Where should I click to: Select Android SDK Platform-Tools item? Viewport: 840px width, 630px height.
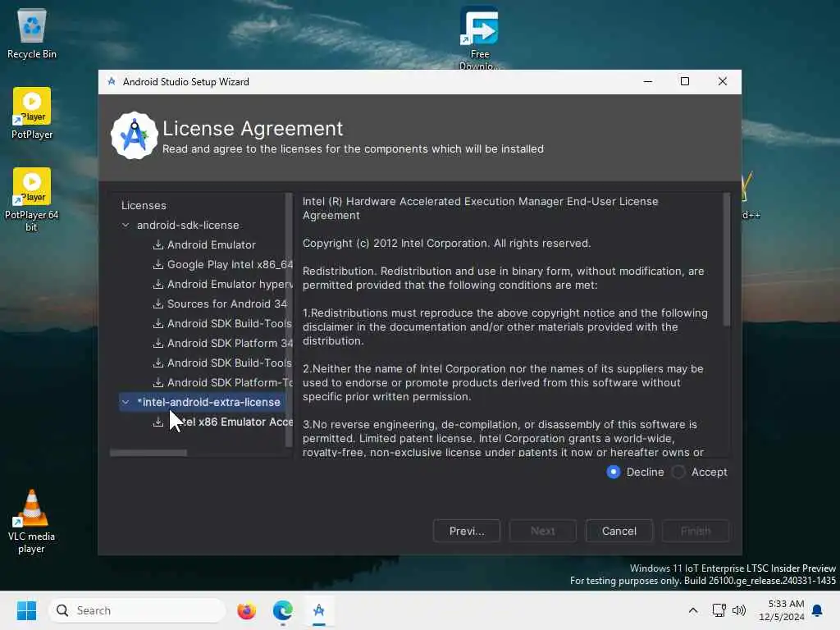coord(230,382)
